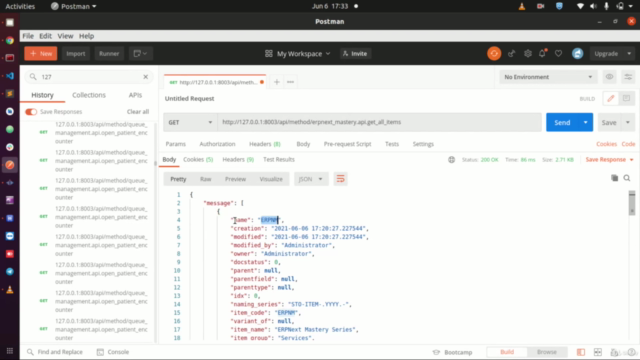
Task: Click the New button
Action: point(40,53)
